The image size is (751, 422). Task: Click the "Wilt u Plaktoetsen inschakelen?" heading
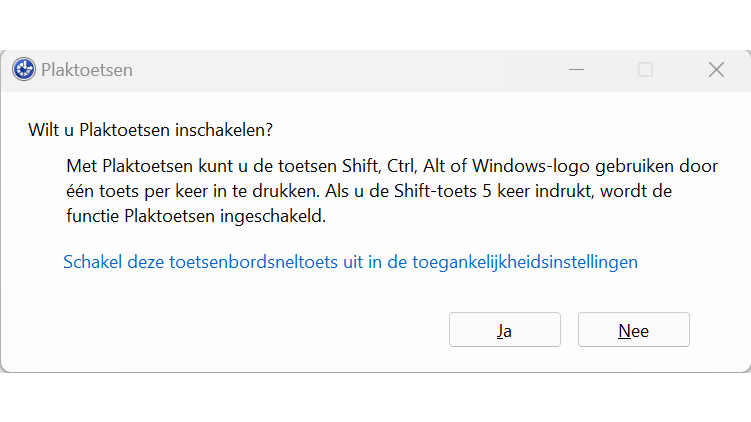(x=150, y=130)
